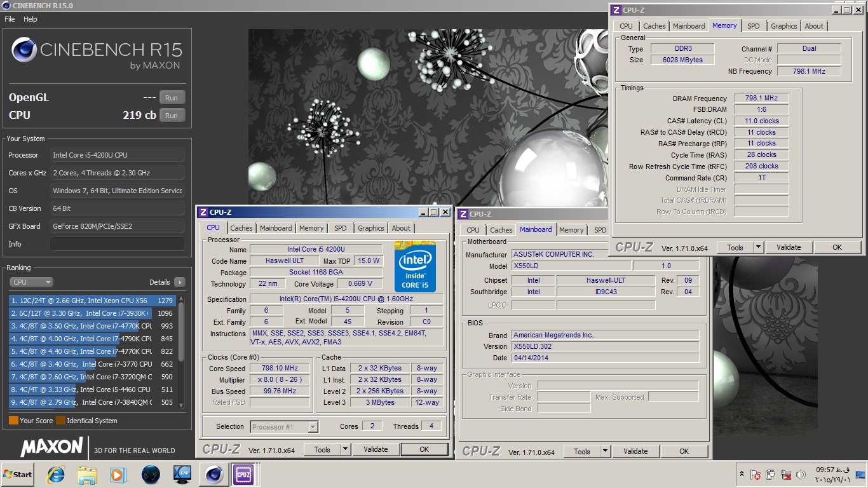Select the Xeon CPU X56 1279 ranking row
Viewport: 868px width, 488px height.
92,301
